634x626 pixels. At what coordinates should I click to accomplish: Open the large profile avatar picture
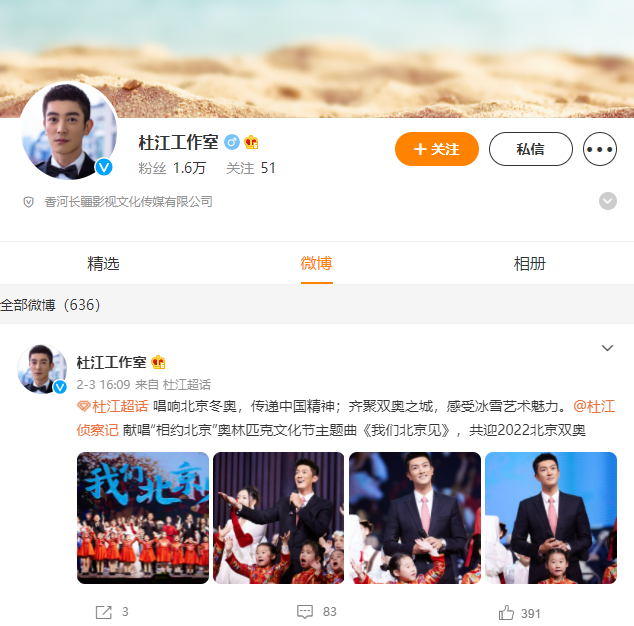[69, 131]
